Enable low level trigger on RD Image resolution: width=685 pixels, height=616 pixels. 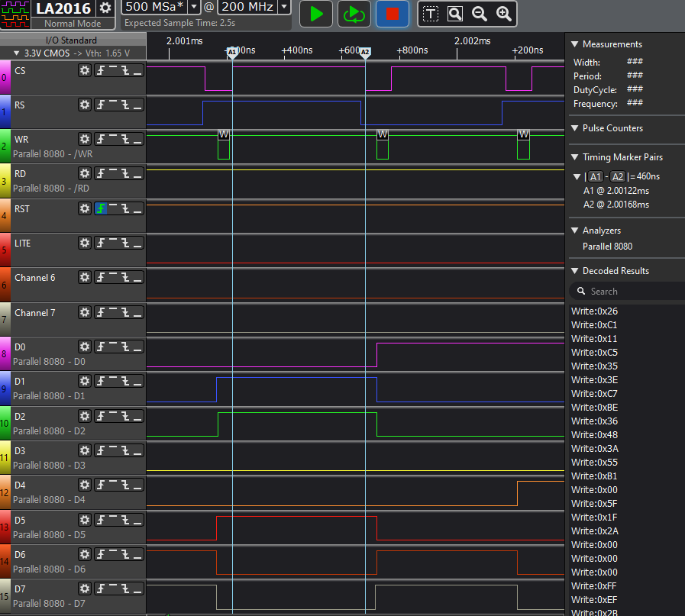click(x=137, y=173)
